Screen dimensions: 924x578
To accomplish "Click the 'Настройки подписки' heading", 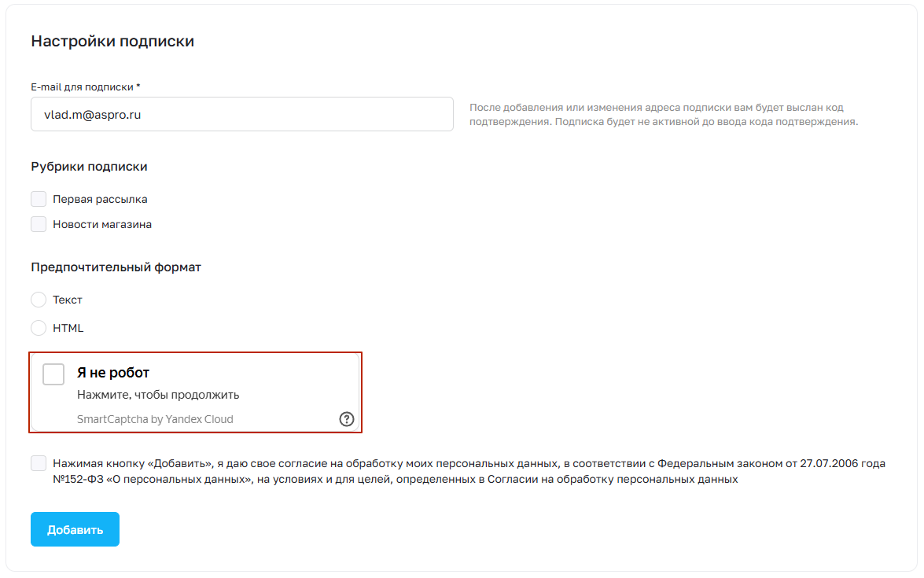I will [112, 41].
